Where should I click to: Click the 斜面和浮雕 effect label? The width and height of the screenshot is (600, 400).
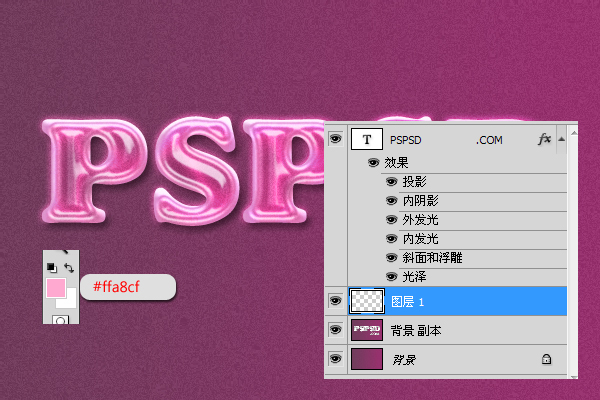click(x=432, y=258)
